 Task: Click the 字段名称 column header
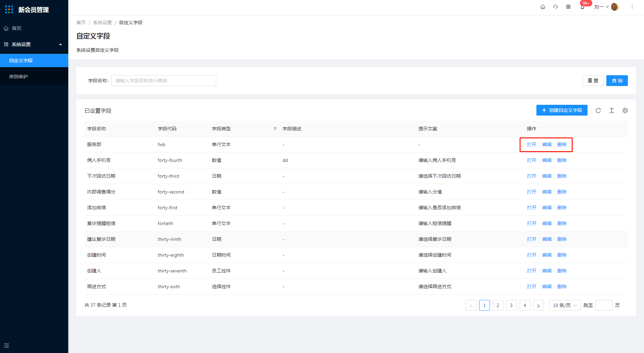[97, 129]
